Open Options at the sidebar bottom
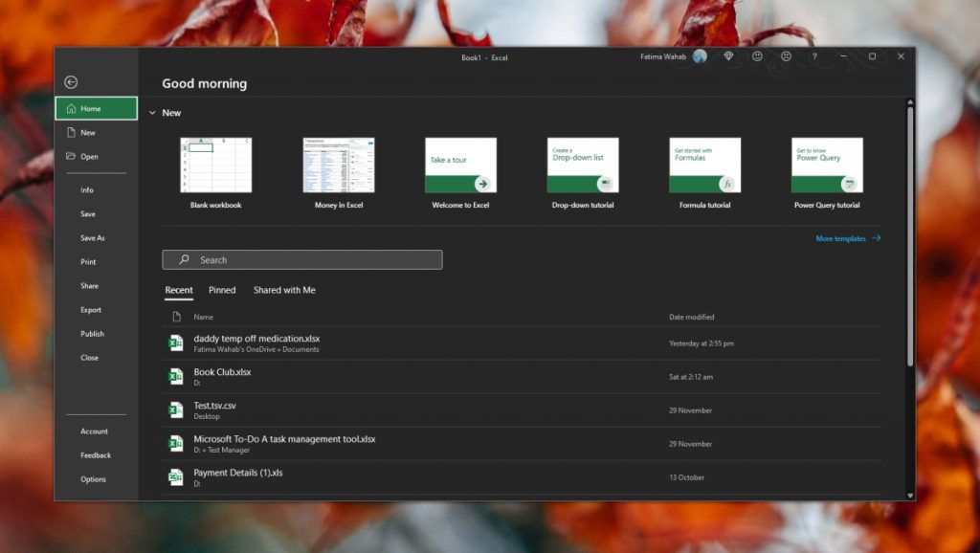The width and height of the screenshot is (980, 553). [93, 479]
